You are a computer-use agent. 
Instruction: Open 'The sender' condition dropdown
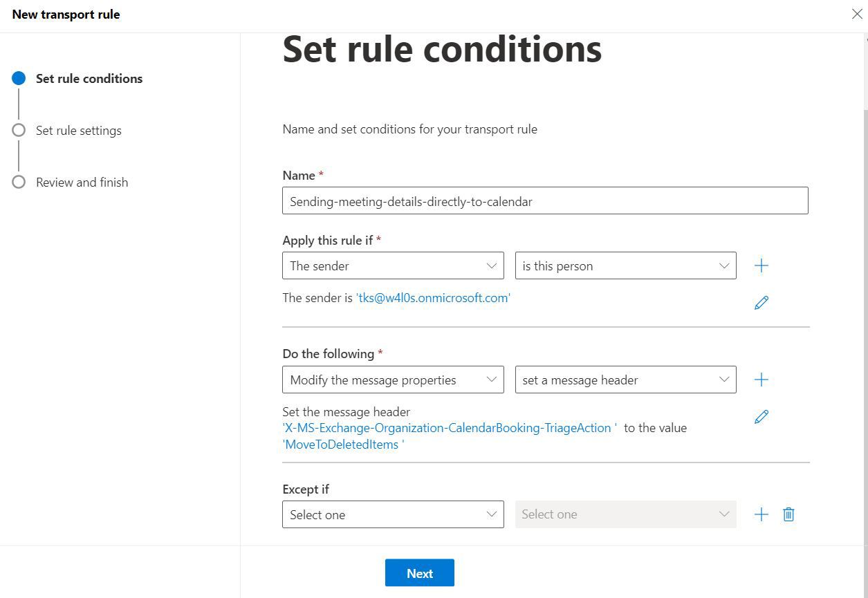[393, 266]
